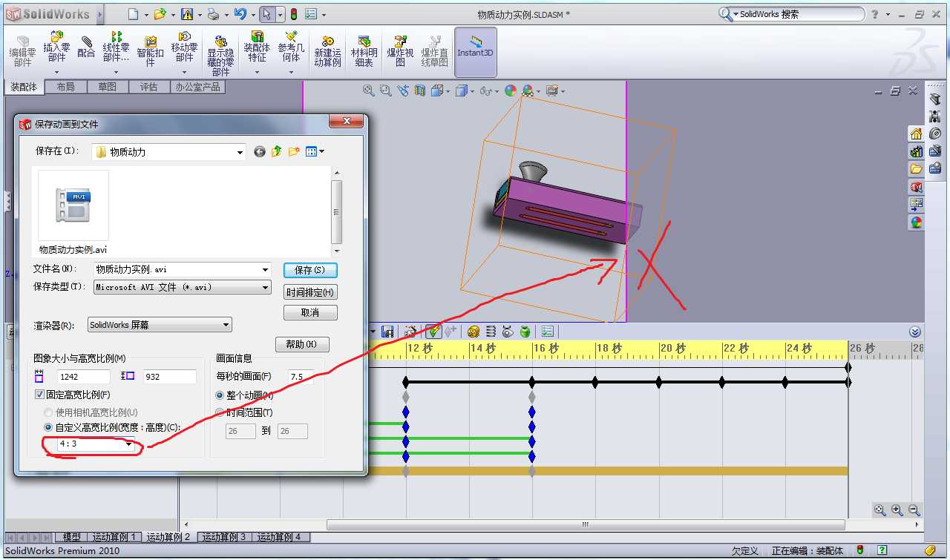The image size is (950, 560).
Task: Select the 自定义高宽比例 custom aspect ratio radio
Action: pos(48,427)
